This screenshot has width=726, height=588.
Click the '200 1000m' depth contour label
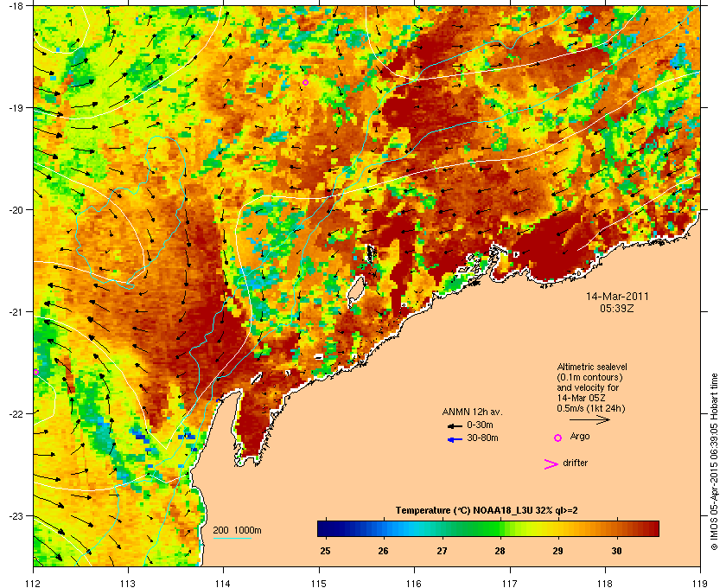coord(237,530)
